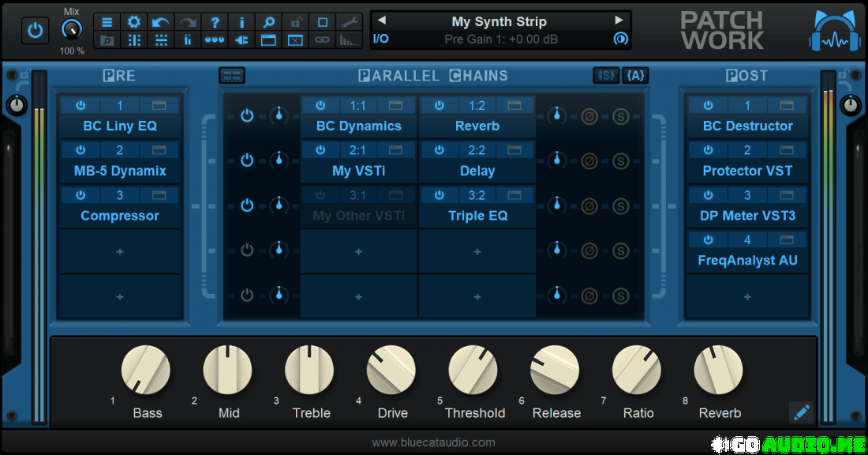Screen dimensions: 868x455
Task: Visit www.bluecataudio.com link
Action: click(x=433, y=442)
